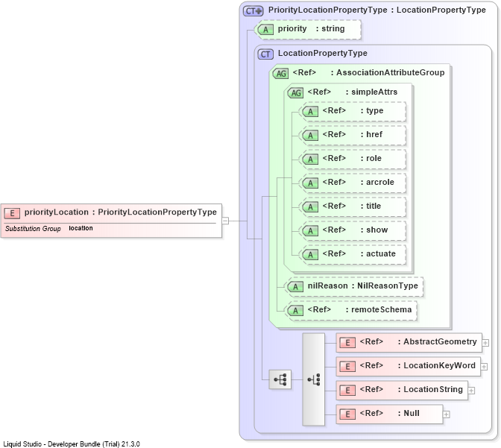This screenshot has width=501, height=448.
Task: Select the arcrole attribute reference text
Action: tap(358, 182)
